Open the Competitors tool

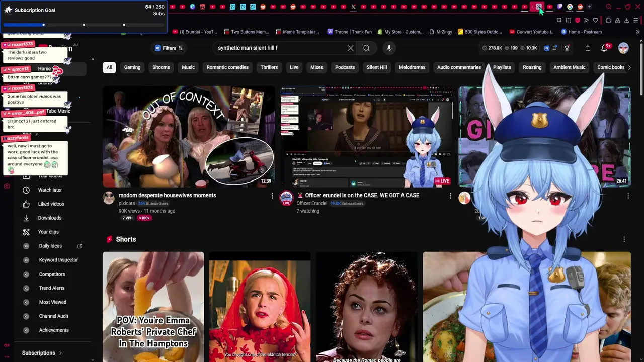(52, 275)
